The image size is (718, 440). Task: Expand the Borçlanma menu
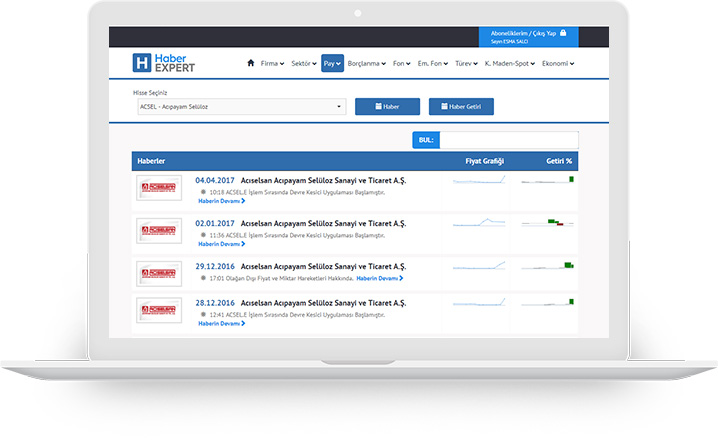[367, 64]
